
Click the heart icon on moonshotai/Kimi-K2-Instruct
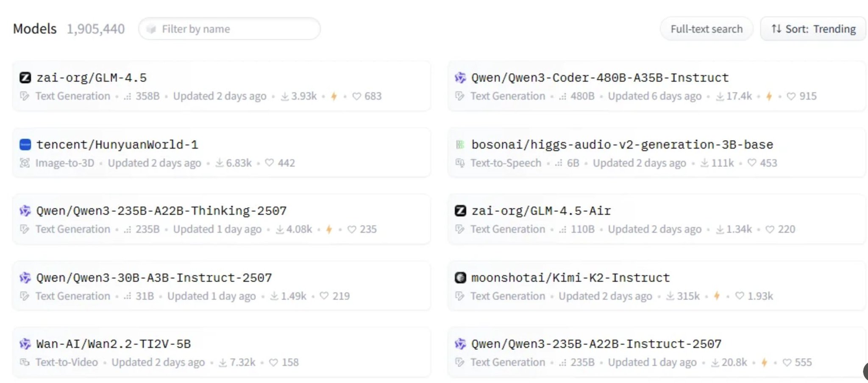pyautogui.click(x=740, y=296)
